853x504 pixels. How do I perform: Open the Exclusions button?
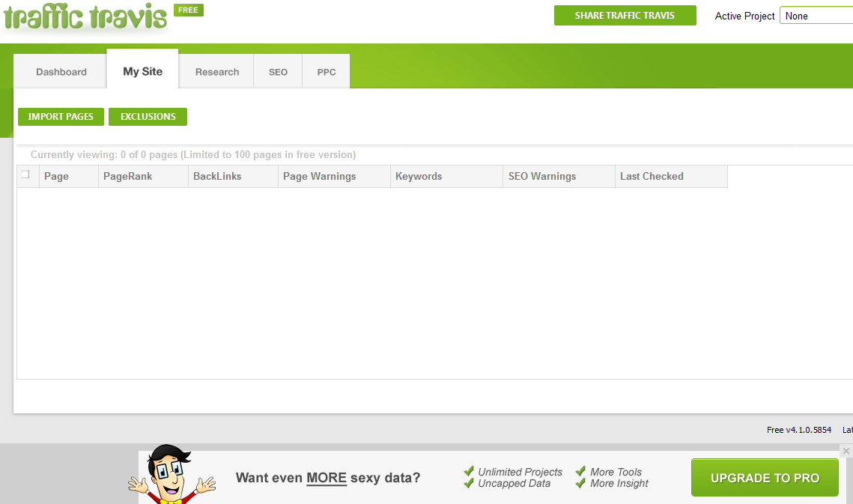148,117
